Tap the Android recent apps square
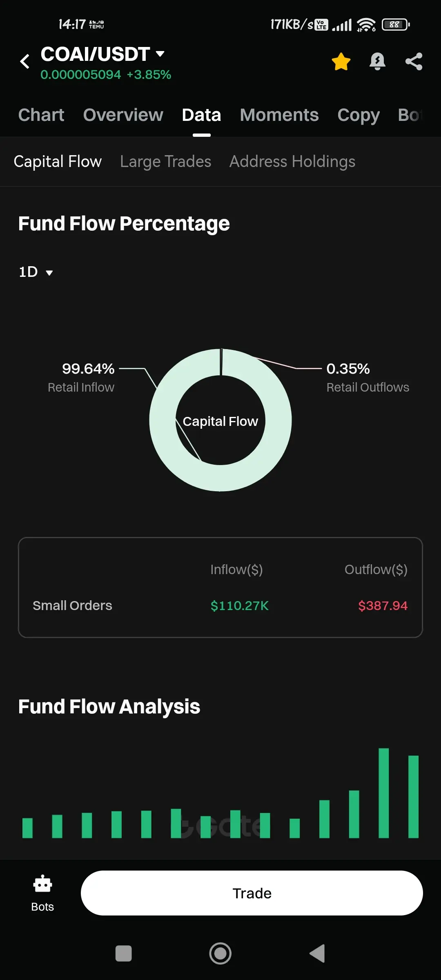 (124, 953)
